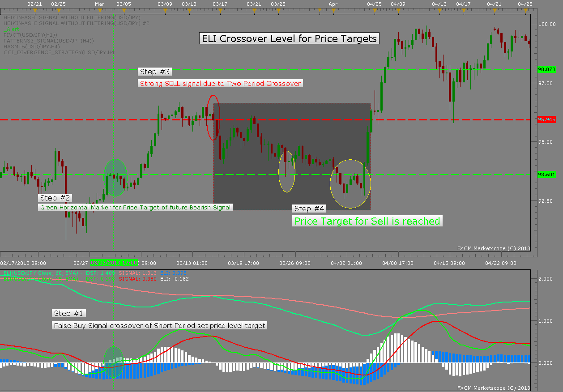This screenshot has height=392, width=563.
Task: Click the CCI_DIVERGENCE_STRATEGY(USD/JPY.H4 indicator label
Action: click(x=59, y=52)
